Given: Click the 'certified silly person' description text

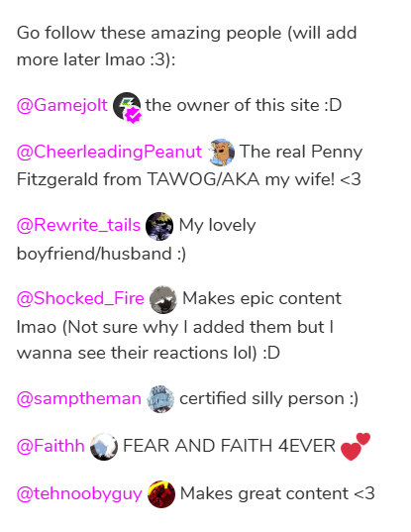Looking at the screenshot, I should coord(261,398).
